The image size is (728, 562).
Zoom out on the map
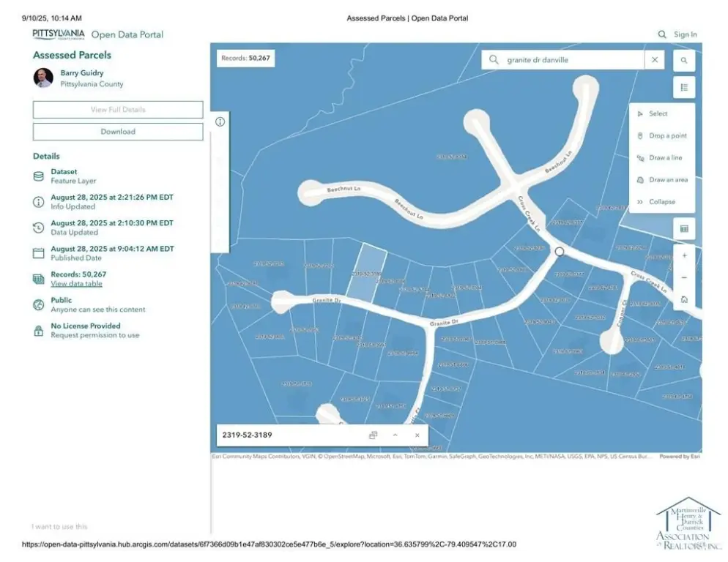pos(683,277)
